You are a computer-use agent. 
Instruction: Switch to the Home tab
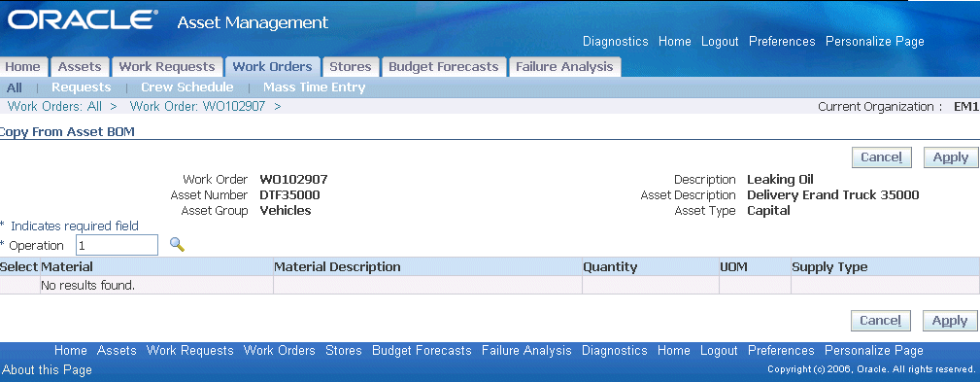(22, 67)
